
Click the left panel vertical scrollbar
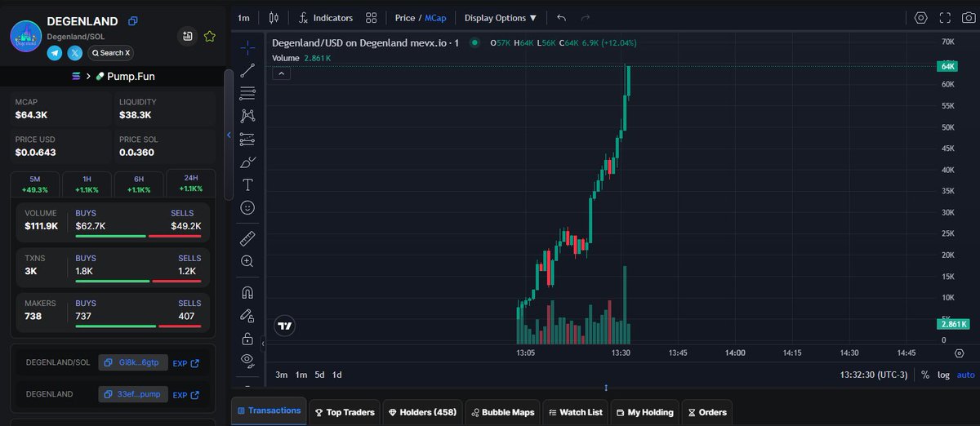point(229,135)
